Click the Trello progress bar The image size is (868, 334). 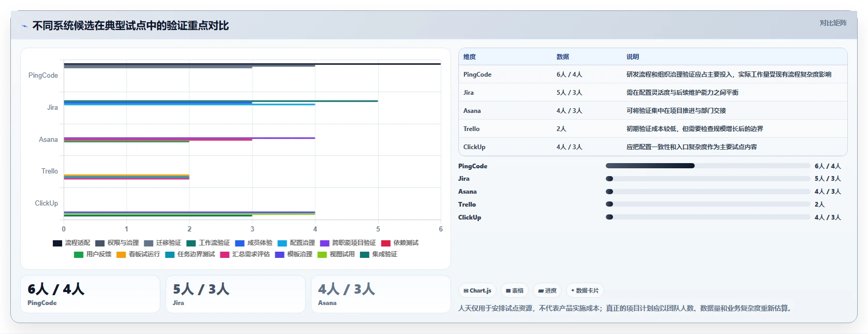[708, 204]
